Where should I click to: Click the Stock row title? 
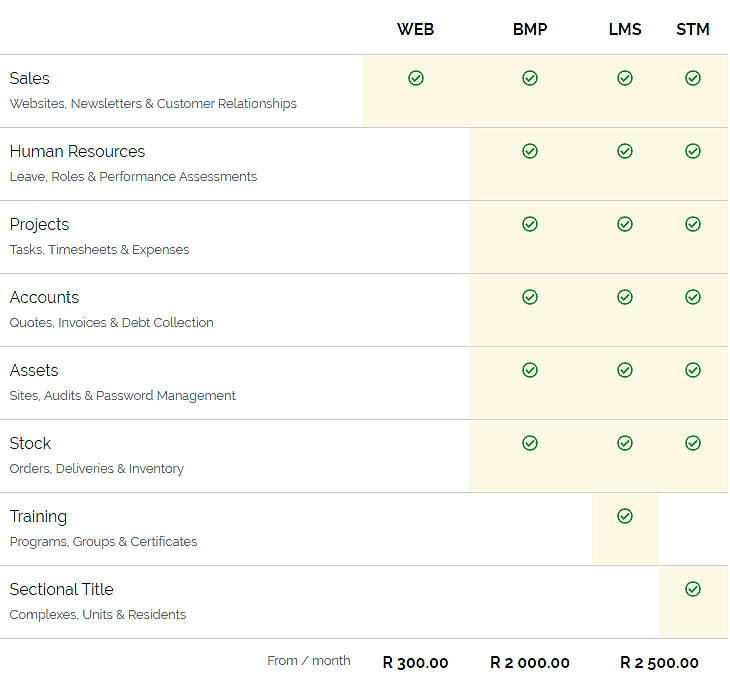pyautogui.click(x=30, y=443)
